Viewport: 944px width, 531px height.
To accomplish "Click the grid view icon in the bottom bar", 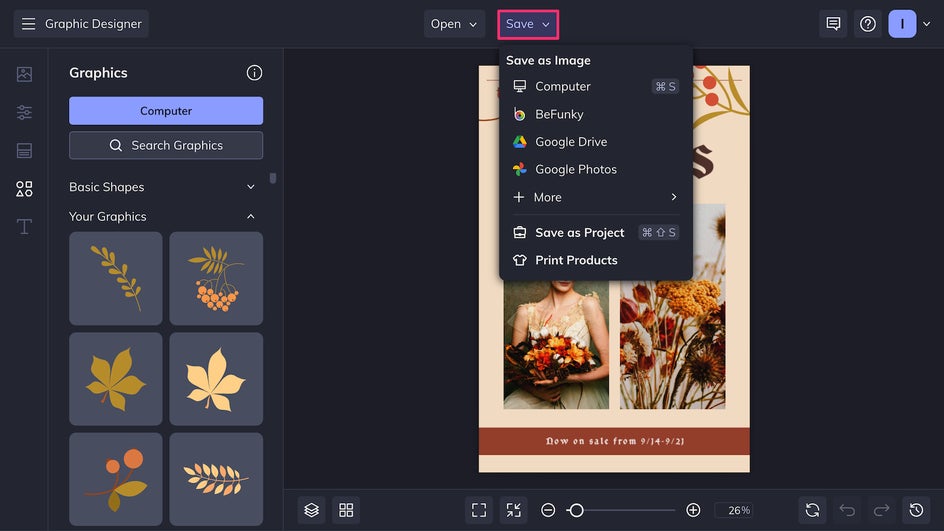I will [x=346, y=510].
